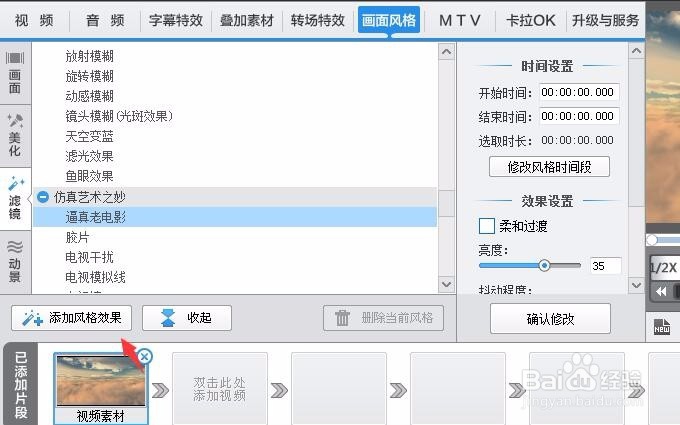Select 镜头模糊(光斑效果) effect
This screenshot has height=425, width=680.
(x=119, y=116)
